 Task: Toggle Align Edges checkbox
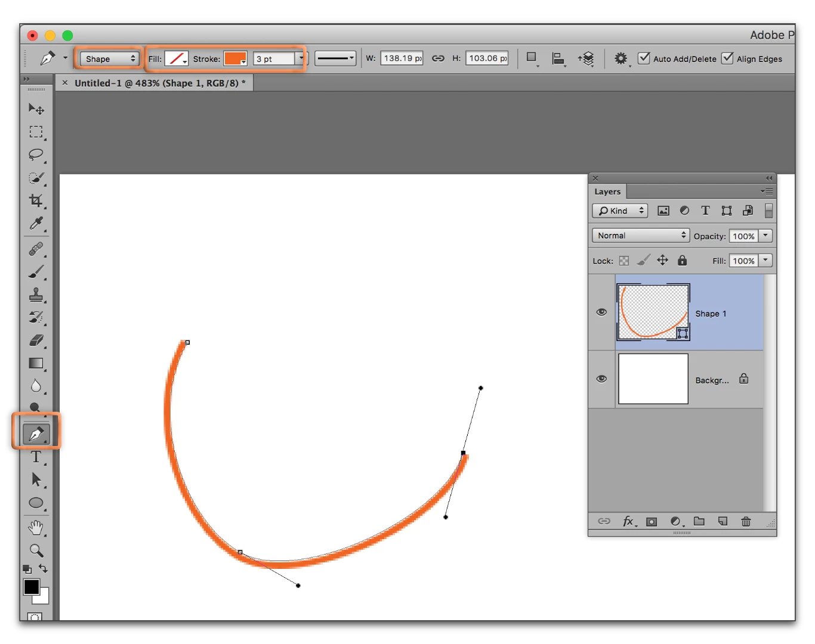727,58
